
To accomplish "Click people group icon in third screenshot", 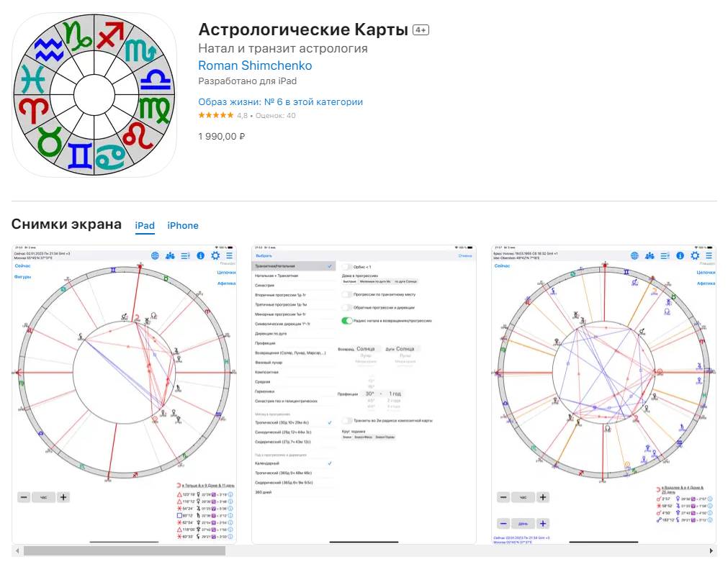I will (x=650, y=255).
